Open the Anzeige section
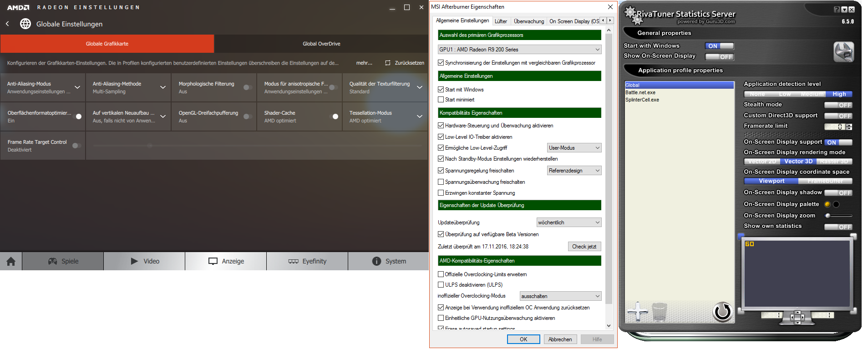This screenshot has width=868, height=349. click(x=226, y=261)
